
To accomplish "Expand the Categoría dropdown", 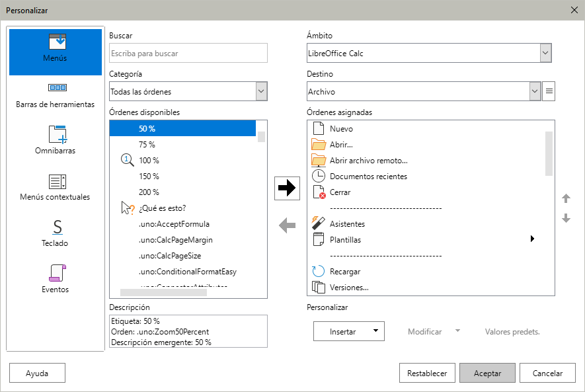I will point(261,92).
